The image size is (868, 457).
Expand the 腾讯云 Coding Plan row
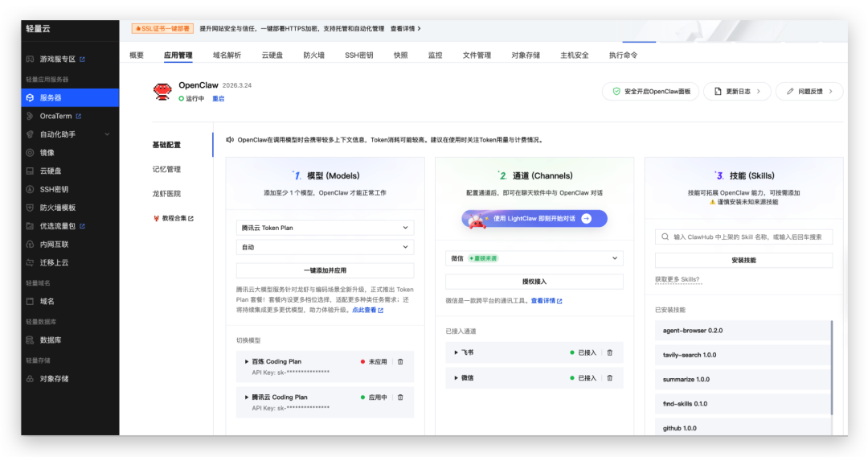(247, 397)
